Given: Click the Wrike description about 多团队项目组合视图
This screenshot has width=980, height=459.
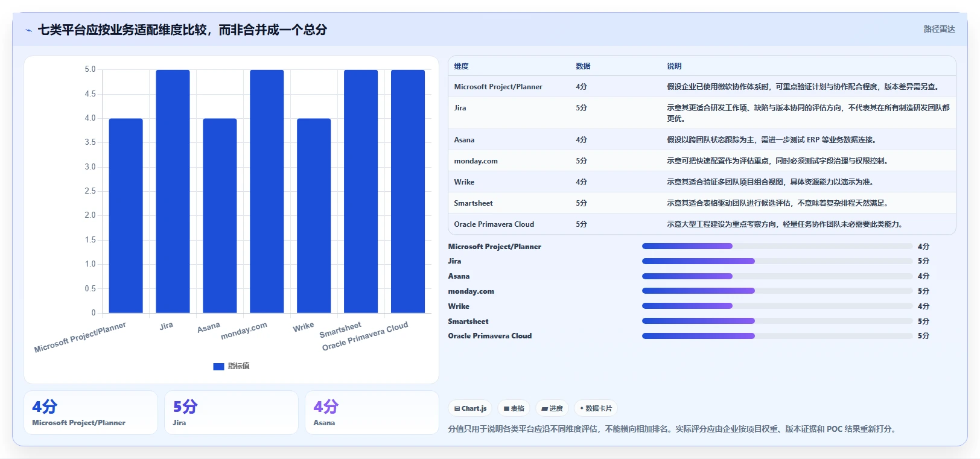Looking at the screenshot, I should (770, 182).
